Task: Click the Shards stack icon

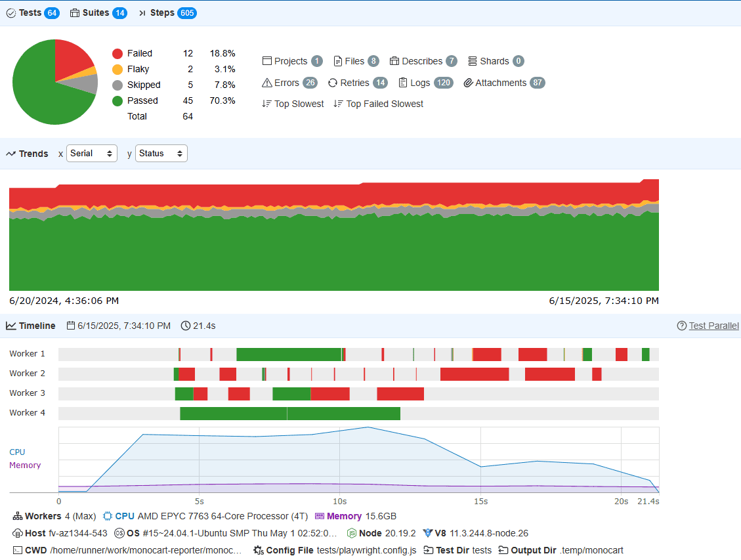Action: 473,61
